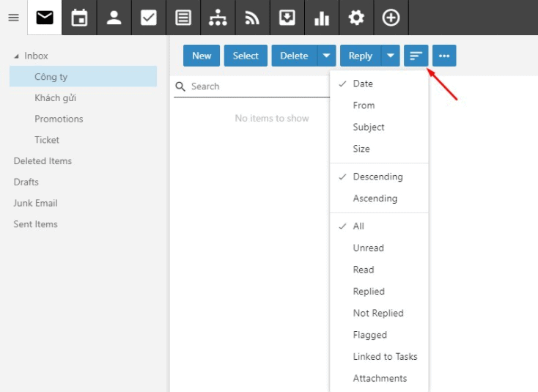Filter to Unread messages
This screenshot has width=538, height=392.
379,248
